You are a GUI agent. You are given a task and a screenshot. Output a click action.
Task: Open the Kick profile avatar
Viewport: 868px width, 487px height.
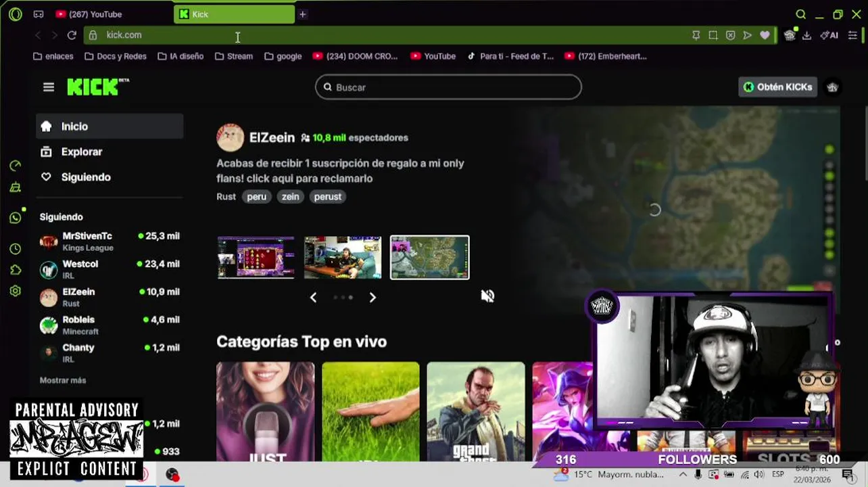(833, 87)
